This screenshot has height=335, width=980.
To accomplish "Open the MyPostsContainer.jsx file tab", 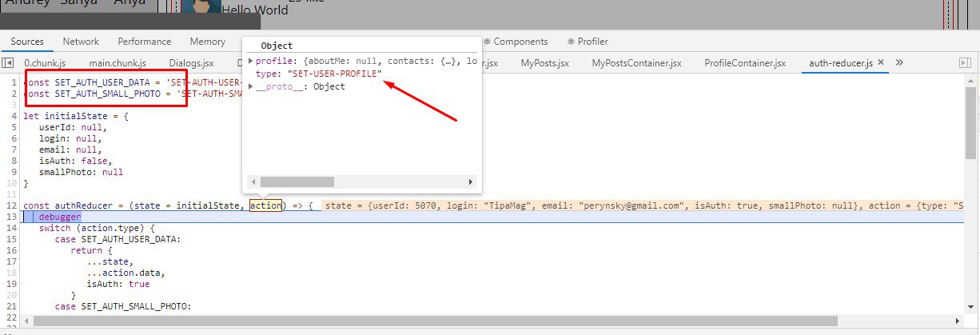I will point(636,62).
